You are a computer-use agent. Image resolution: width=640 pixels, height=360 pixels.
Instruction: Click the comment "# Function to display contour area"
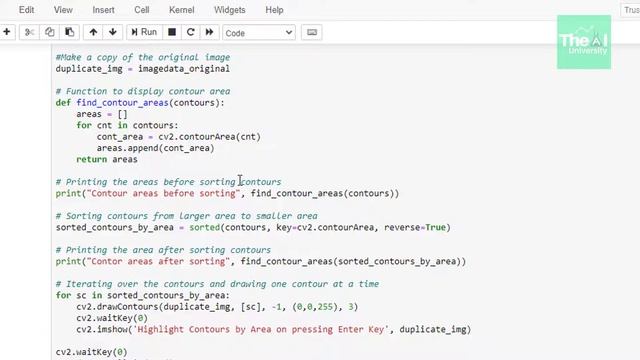click(143, 91)
